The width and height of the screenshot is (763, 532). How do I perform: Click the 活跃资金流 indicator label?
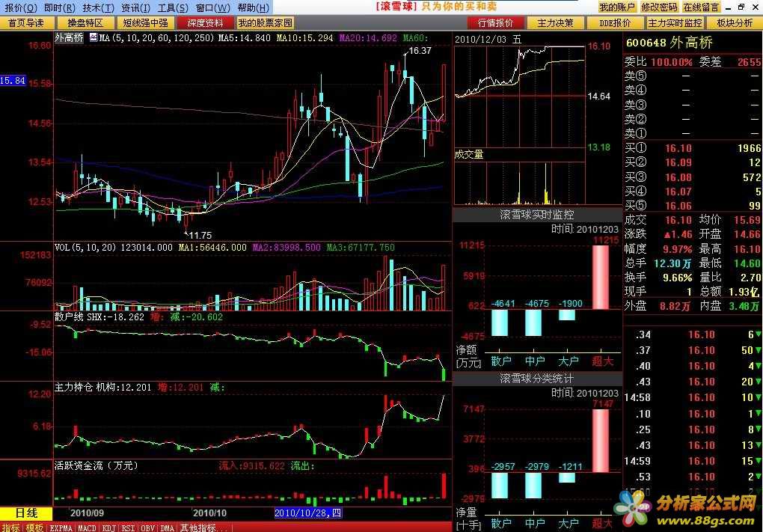tap(96, 466)
